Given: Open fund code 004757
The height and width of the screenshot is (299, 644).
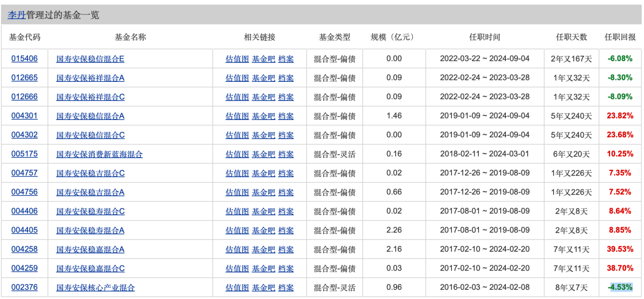Looking at the screenshot, I should pyautogui.click(x=24, y=173).
